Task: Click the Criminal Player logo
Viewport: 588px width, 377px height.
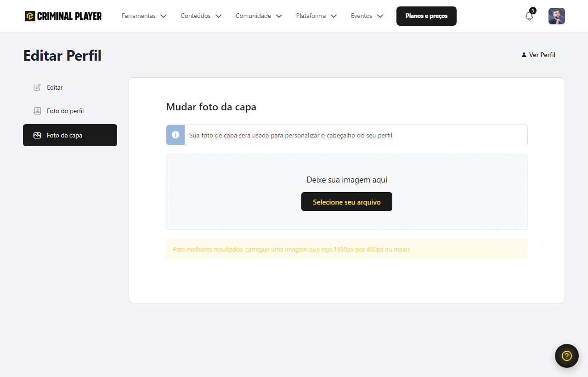Action: 63,16
